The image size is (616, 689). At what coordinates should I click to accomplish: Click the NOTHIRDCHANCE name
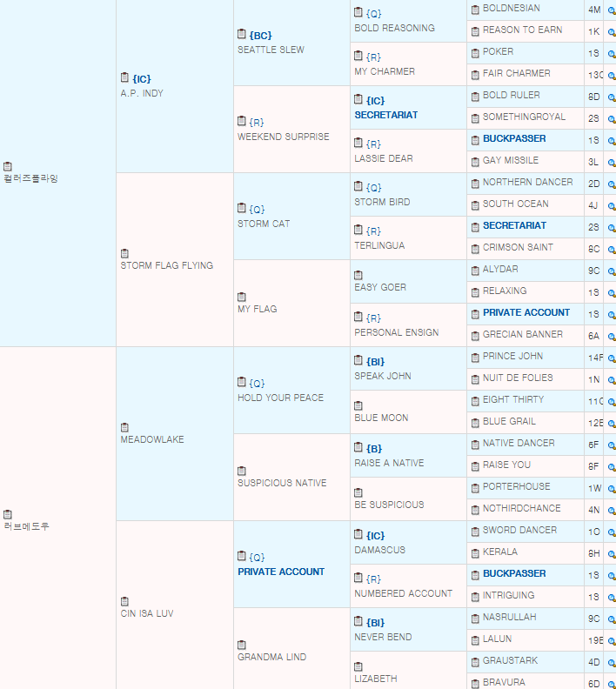click(x=521, y=508)
